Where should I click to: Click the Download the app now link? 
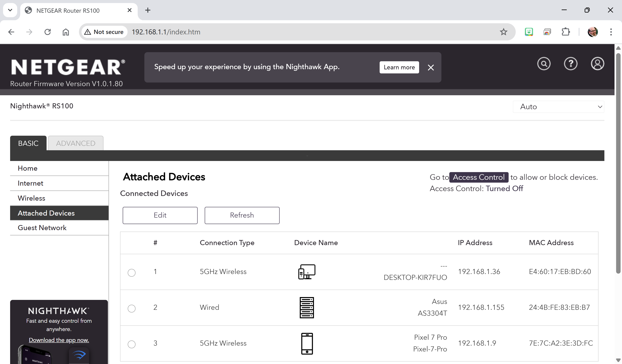click(59, 340)
